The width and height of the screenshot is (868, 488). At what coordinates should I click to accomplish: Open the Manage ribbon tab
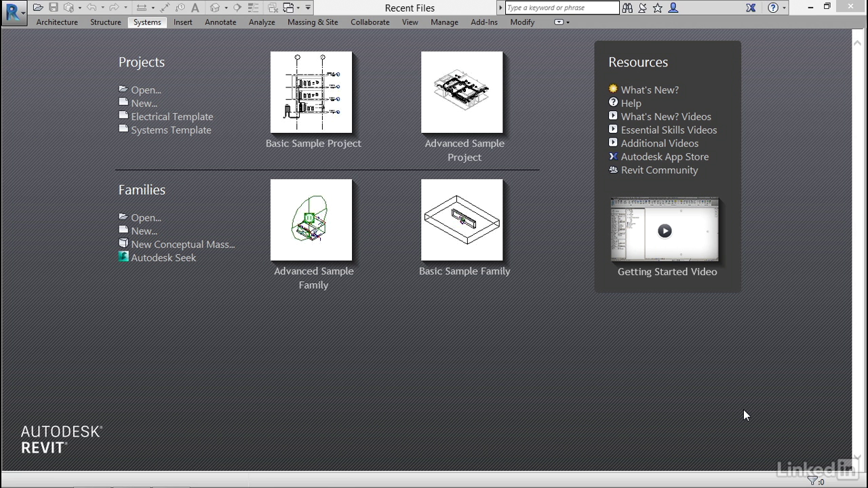445,22
